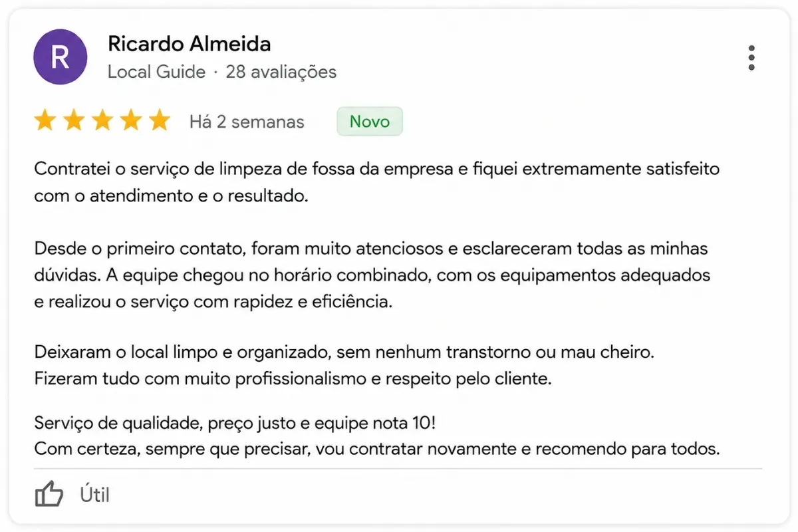Click the line starting Com certeza, sempre que
798x532 pixels.
click(377, 449)
